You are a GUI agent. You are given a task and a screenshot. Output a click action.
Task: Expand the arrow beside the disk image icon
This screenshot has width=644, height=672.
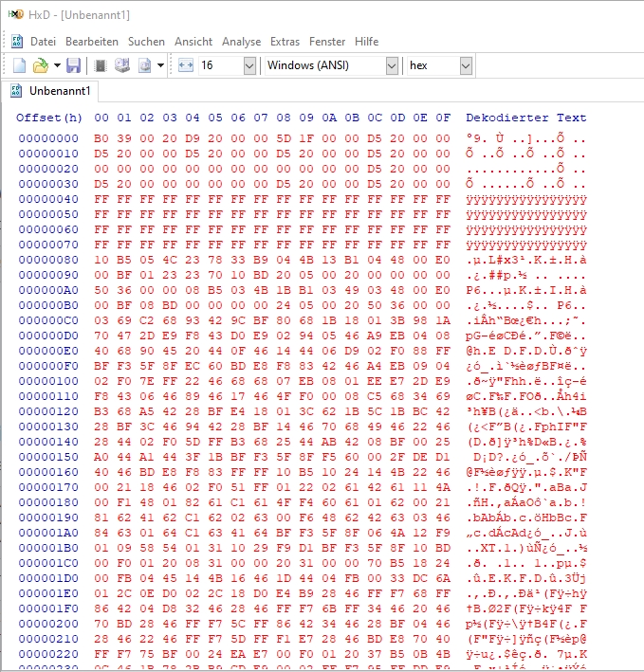160,65
